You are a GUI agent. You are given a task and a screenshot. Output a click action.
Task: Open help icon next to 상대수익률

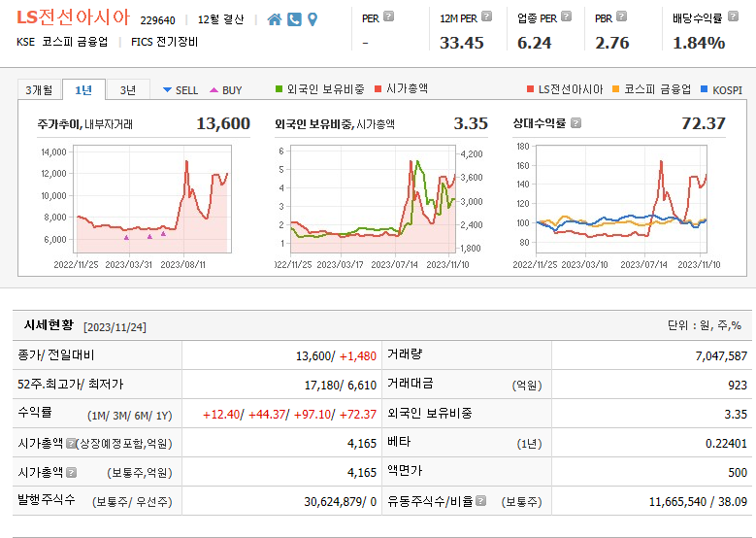[575, 123]
